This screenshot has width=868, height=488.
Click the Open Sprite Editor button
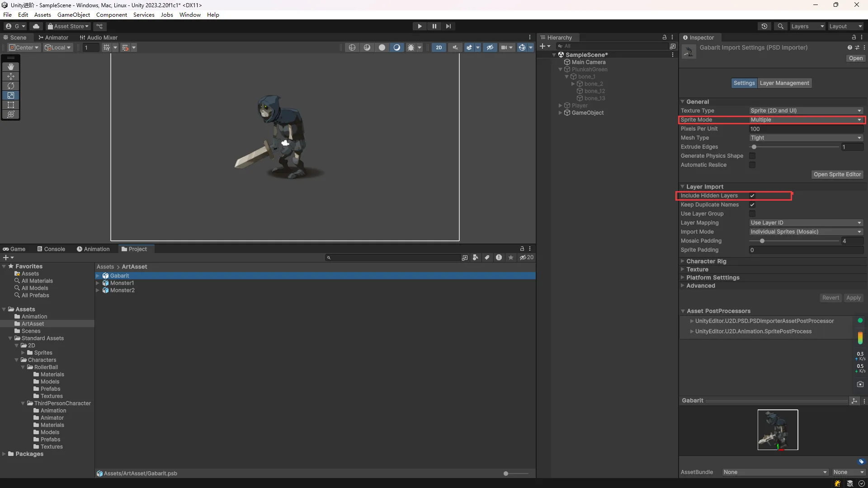pyautogui.click(x=837, y=174)
